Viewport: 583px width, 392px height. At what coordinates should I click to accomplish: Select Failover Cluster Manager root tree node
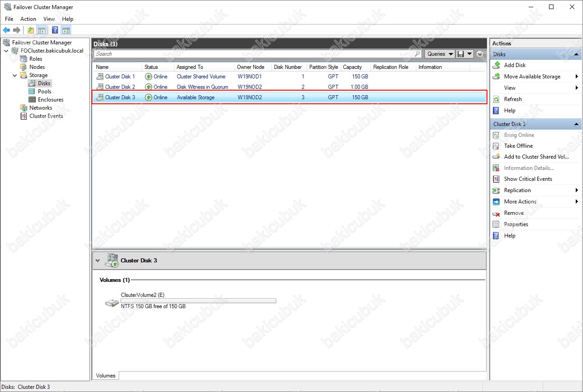pos(42,43)
